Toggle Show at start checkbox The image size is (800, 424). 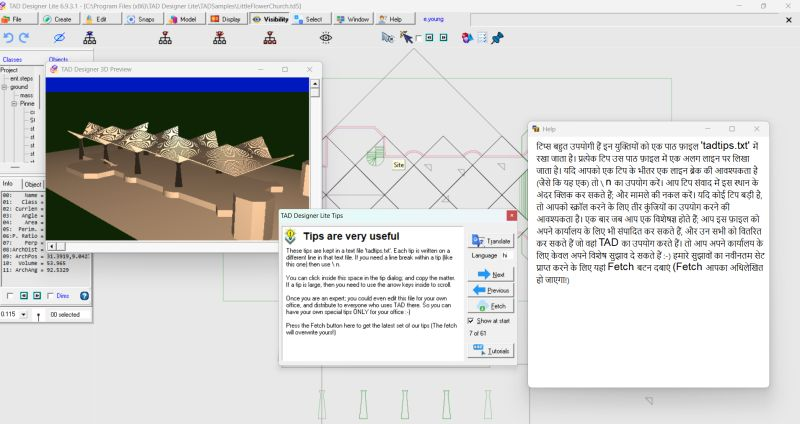(x=470, y=321)
